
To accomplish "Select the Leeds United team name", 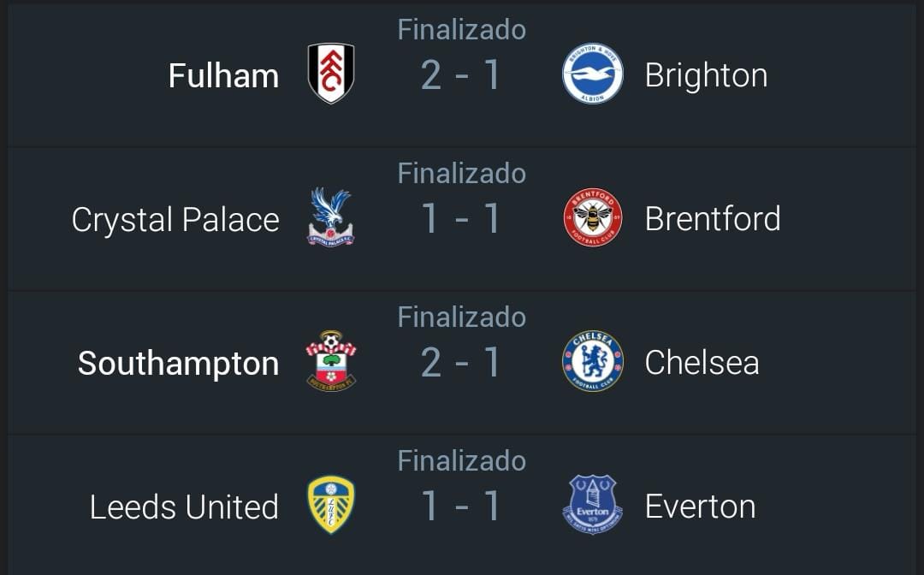I will point(184,507).
